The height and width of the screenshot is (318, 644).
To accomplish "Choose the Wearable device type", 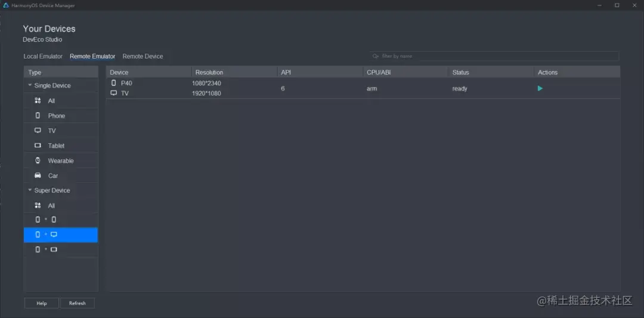I will click(x=61, y=160).
